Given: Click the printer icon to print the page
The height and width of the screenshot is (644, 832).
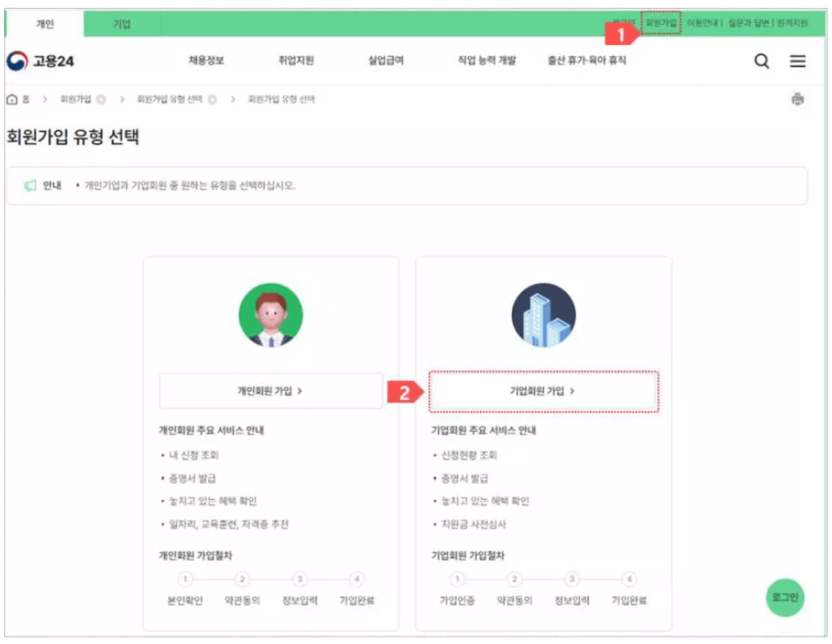Looking at the screenshot, I should (797, 99).
